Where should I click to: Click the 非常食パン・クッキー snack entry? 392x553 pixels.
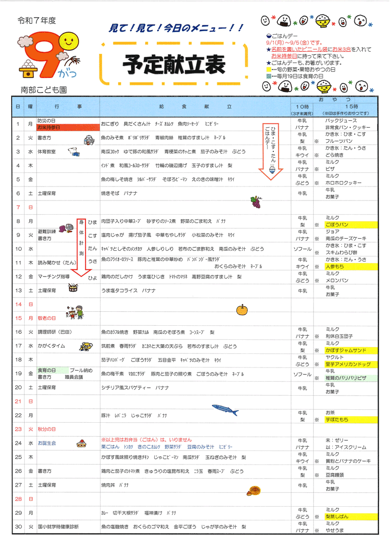pos(348,127)
